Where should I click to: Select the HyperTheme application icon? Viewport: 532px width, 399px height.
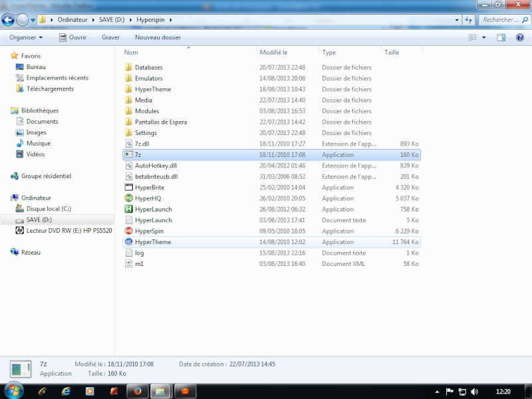pos(128,242)
